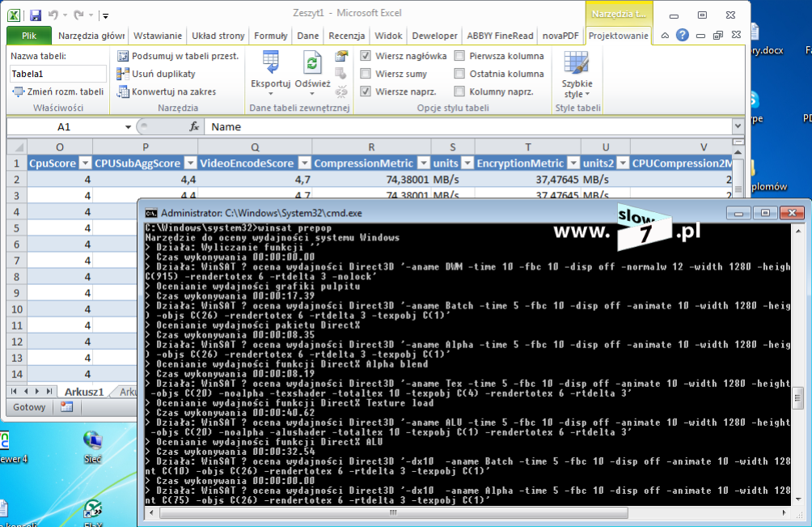
Task: Click the Usuń duplikaty icon
Action: pyautogui.click(x=123, y=74)
